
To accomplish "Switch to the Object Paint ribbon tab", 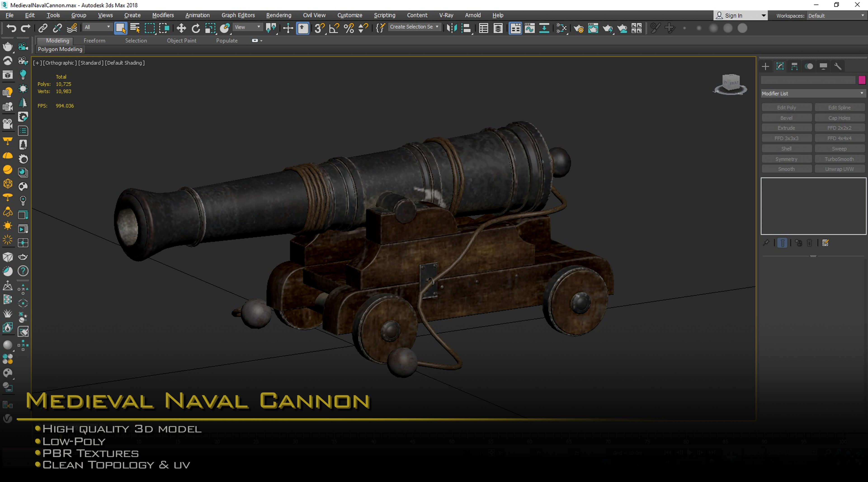I will [182, 40].
